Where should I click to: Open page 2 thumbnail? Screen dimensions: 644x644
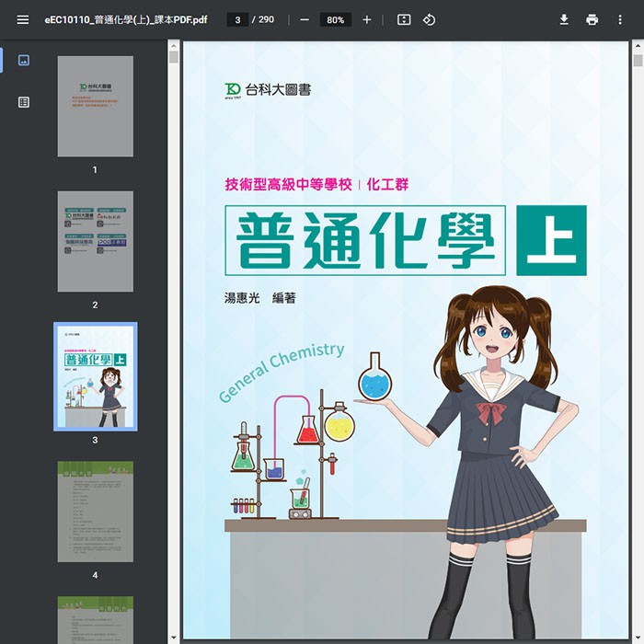pos(95,241)
